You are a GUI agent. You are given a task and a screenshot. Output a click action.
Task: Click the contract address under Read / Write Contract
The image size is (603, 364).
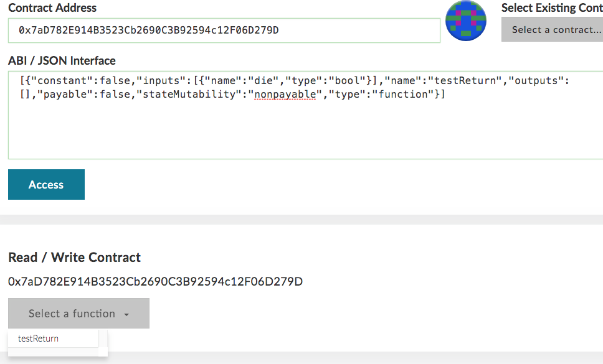click(x=154, y=281)
